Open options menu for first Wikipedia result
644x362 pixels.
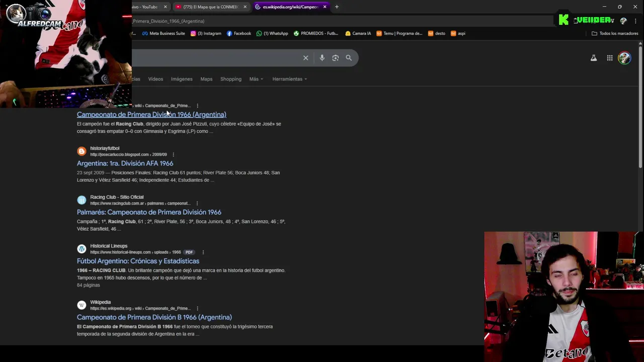[197, 106]
